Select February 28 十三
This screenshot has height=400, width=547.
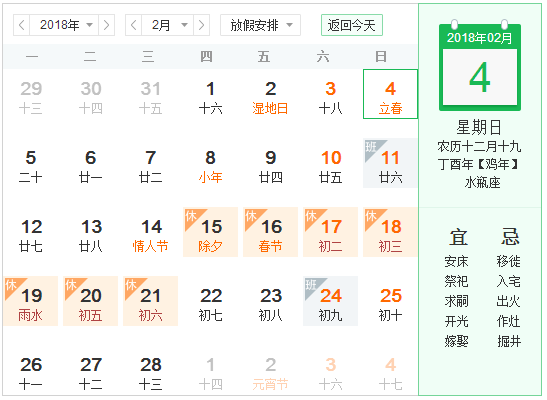(151, 370)
